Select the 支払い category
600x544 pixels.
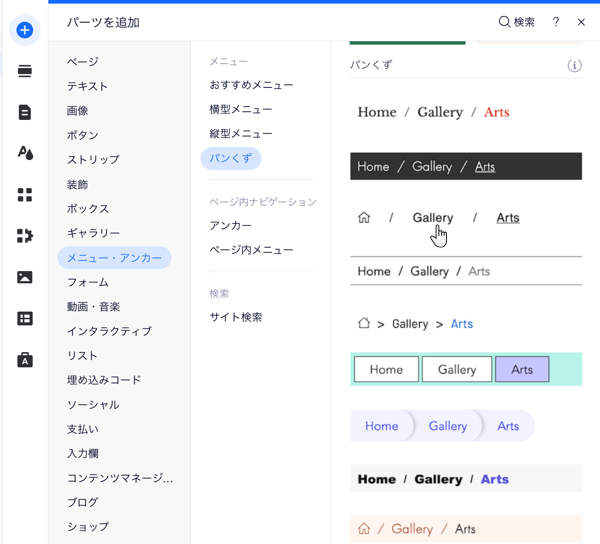coord(83,429)
